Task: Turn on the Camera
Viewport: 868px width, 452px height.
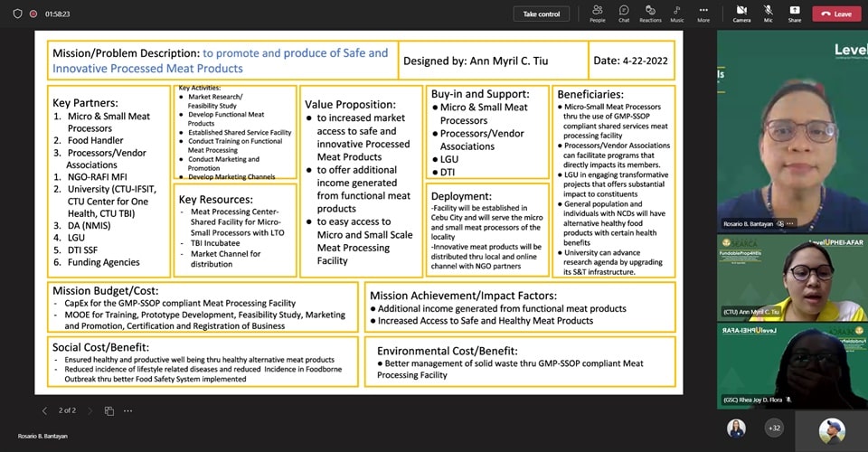Action: pyautogui.click(x=741, y=13)
